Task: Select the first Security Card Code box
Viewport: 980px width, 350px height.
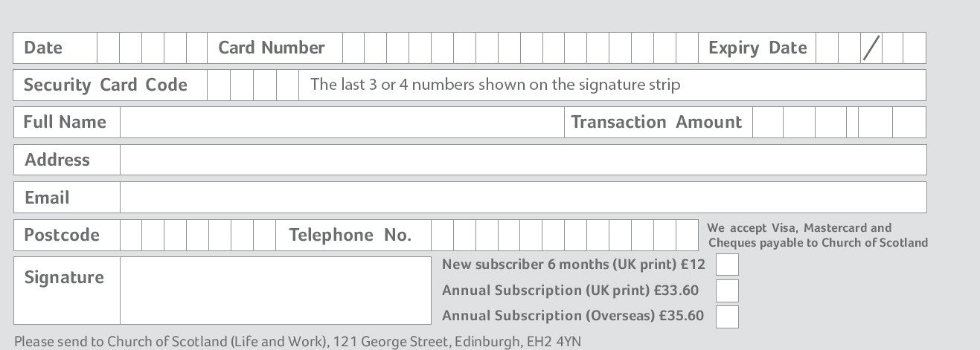Action: 219,85
